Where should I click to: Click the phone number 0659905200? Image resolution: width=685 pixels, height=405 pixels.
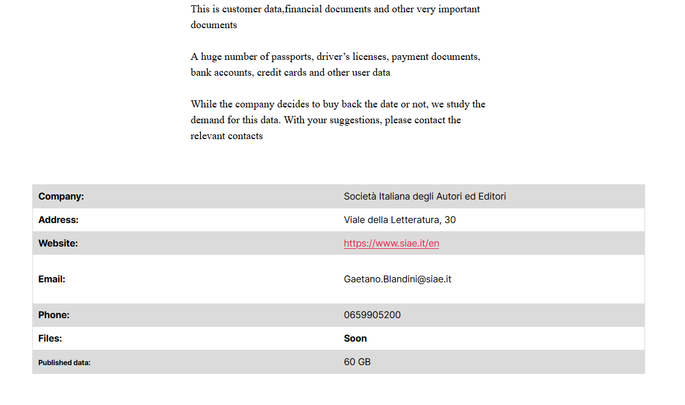pyautogui.click(x=372, y=315)
